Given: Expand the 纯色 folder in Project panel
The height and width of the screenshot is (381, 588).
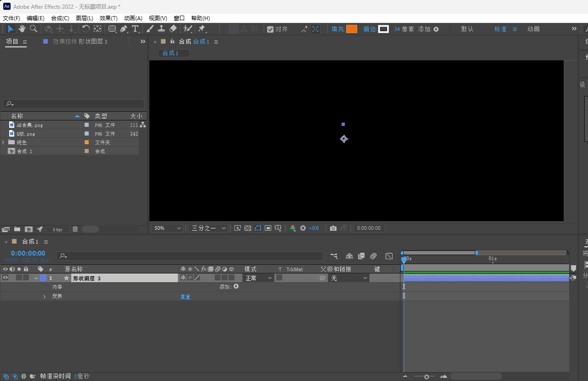Looking at the screenshot, I should pos(3,142).
